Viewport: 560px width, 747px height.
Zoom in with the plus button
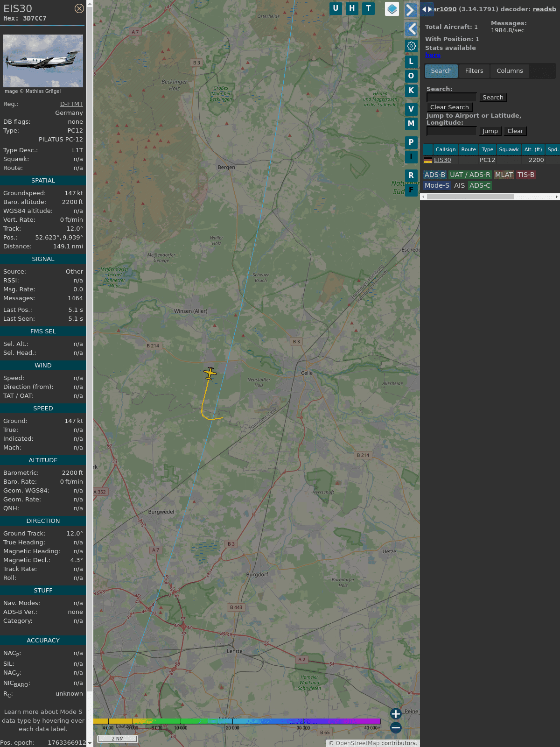(396, 714)
